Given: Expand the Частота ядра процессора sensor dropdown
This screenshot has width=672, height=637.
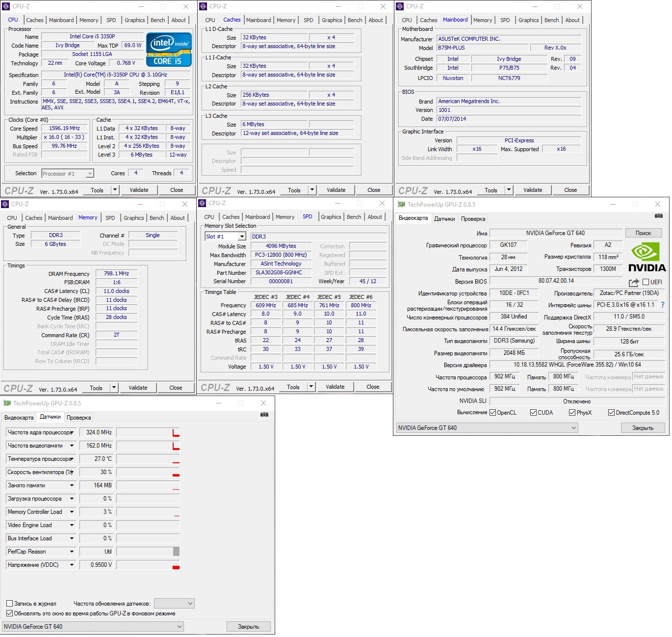Looking at the screenshot, I should [72, 432].
